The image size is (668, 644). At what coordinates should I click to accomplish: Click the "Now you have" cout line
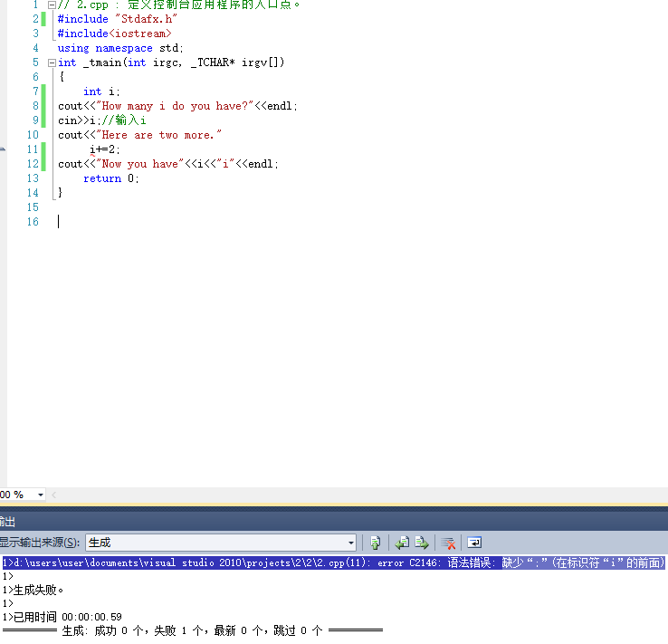168,164
